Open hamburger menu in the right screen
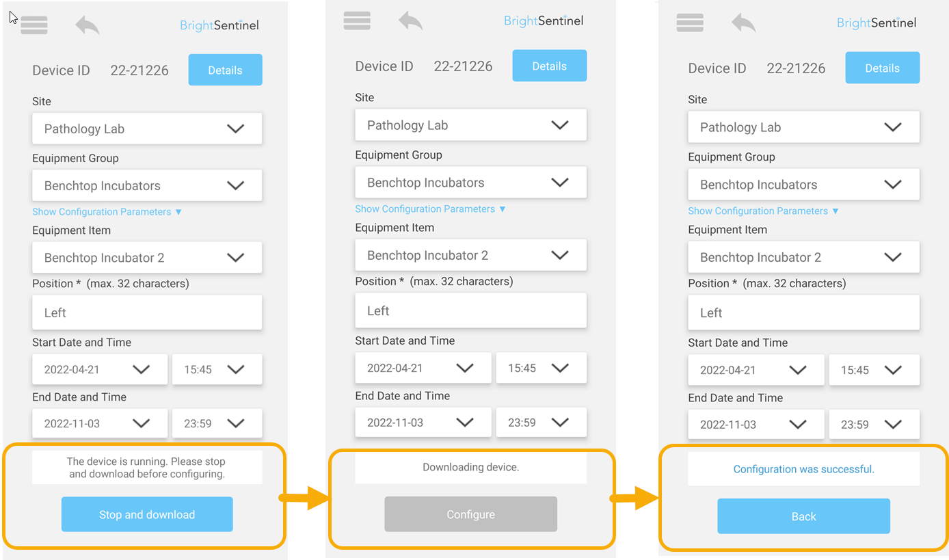Image resolution: width=949 pixels, height=560 pixels. [690, 23]
